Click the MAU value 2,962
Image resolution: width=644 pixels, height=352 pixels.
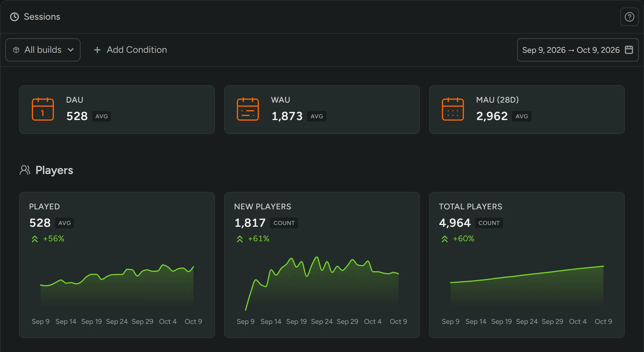(x=492, y=116)
